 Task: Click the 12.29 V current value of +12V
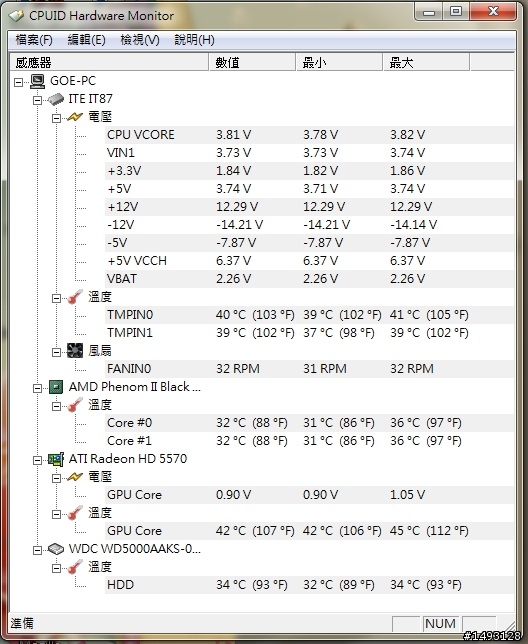[x=237, y=207]
